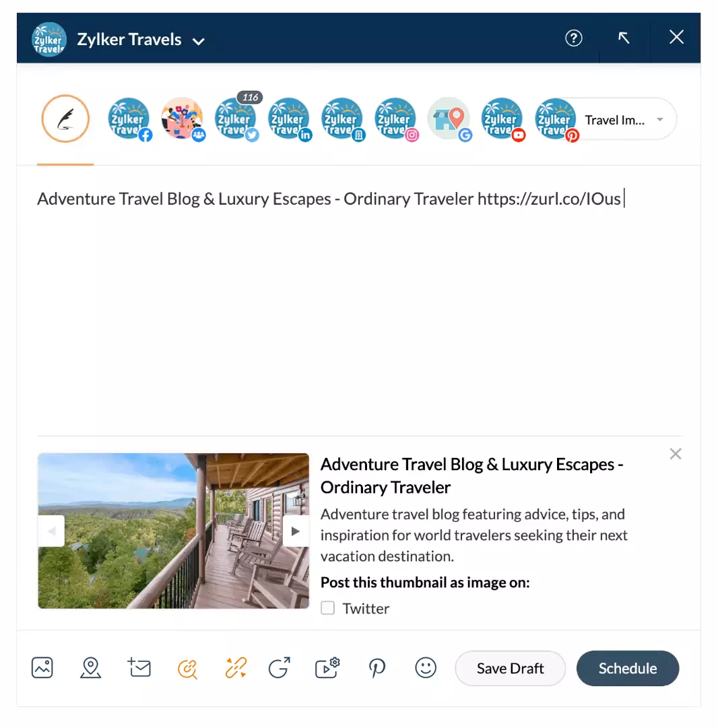Image resolution: width=718 pixels, height=728 pixels.
Task: Click the Google share arrow icon
Action: (280, 667)
